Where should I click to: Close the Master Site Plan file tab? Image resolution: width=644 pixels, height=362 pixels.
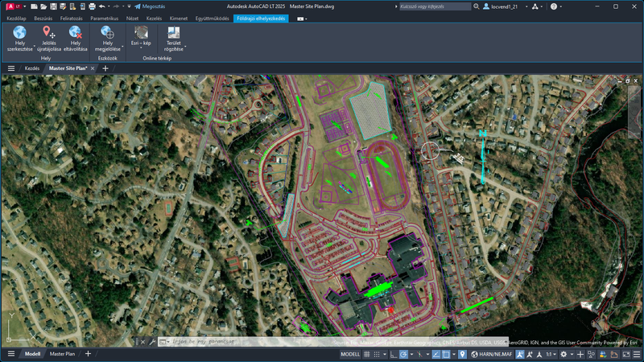(93, 68)
